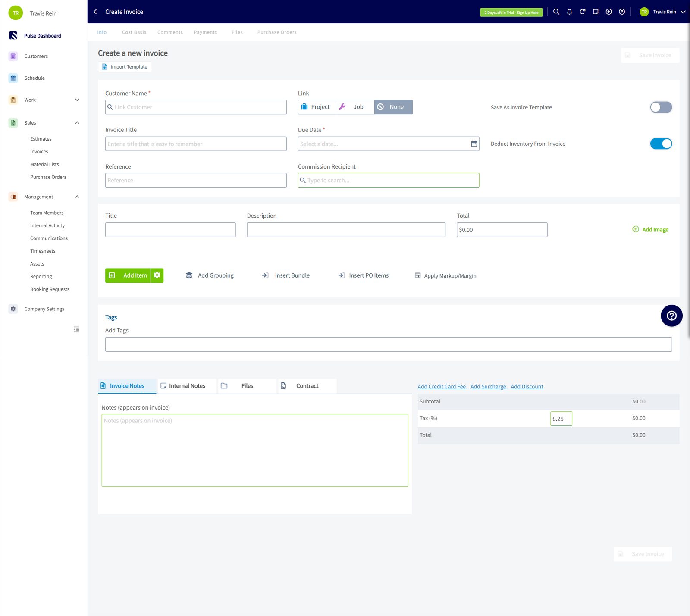The width and height of the screenshot is (690, 616).
Task: Click Add Discount link
Action: [527, 387]
